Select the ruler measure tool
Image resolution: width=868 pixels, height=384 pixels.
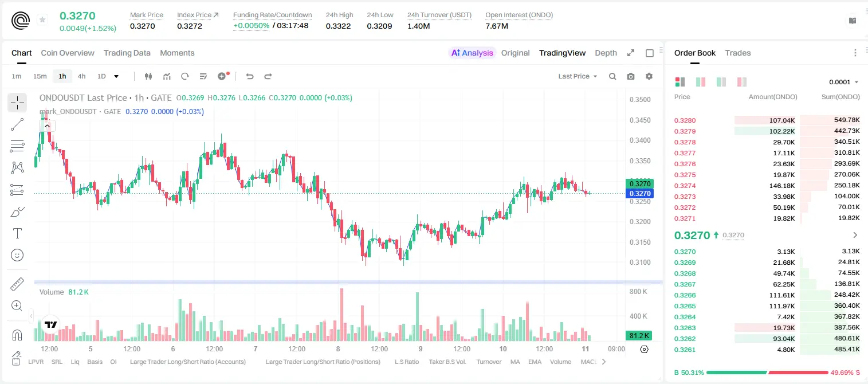pos(17,284)
